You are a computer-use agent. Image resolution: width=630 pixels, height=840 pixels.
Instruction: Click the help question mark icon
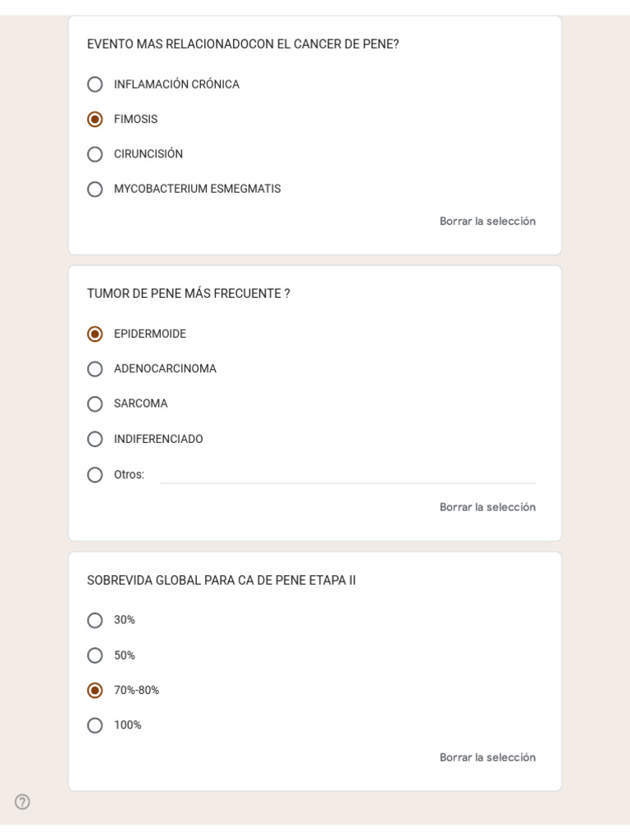coord(22,802)
